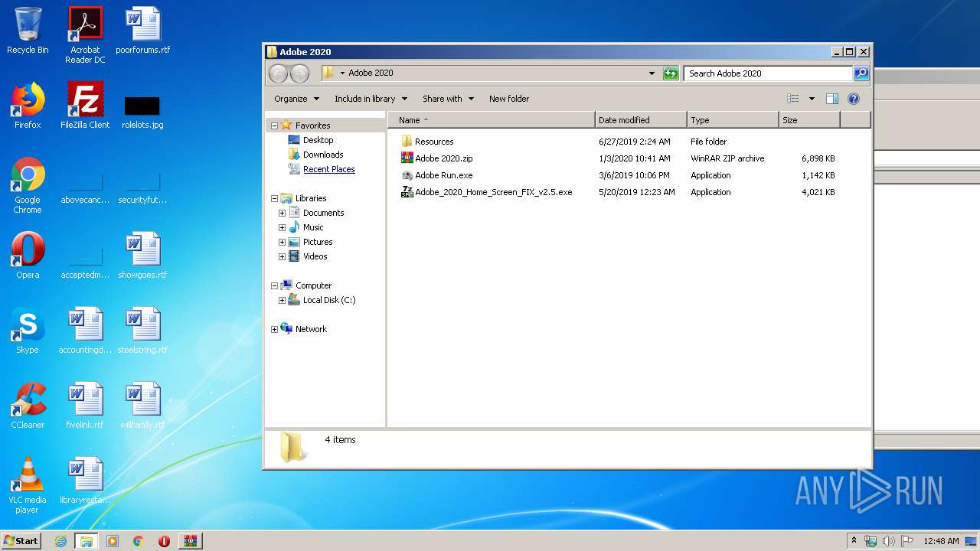Click the taskbar clock 12:48 AM
Viewport: 980px width, 551px height.
[x=941, y=541]
